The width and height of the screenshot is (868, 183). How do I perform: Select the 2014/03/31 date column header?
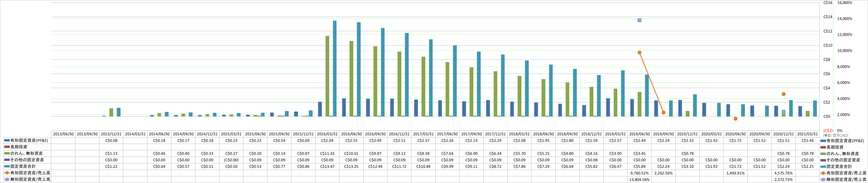[x=135, y=134]
